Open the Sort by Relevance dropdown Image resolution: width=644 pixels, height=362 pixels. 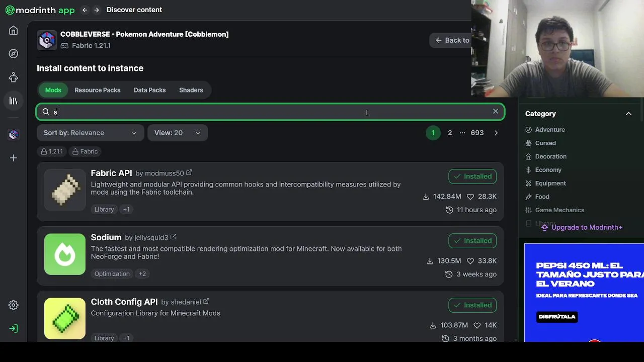[90, 133]
